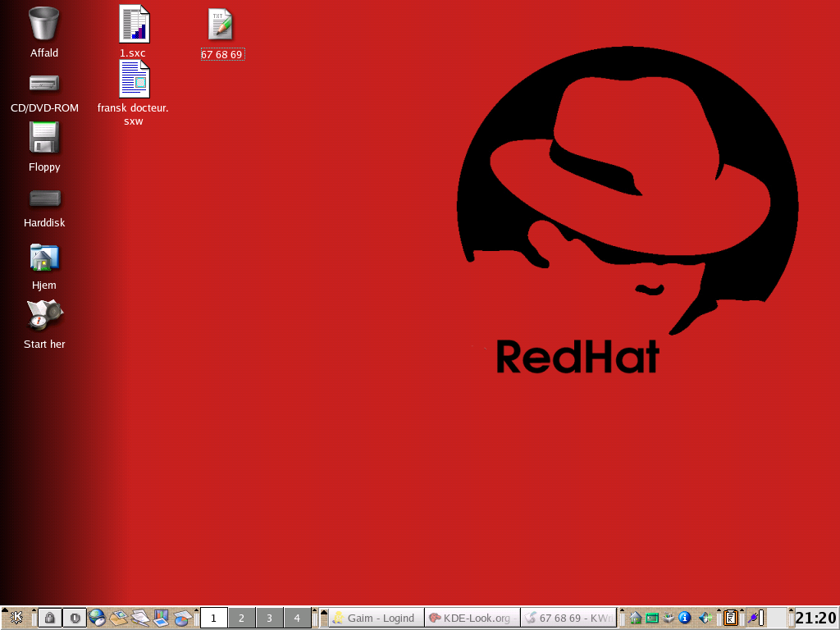This screenshot has width=840, height=630.
Task: Expand the arrow left of the lock button
Action: 34,610
